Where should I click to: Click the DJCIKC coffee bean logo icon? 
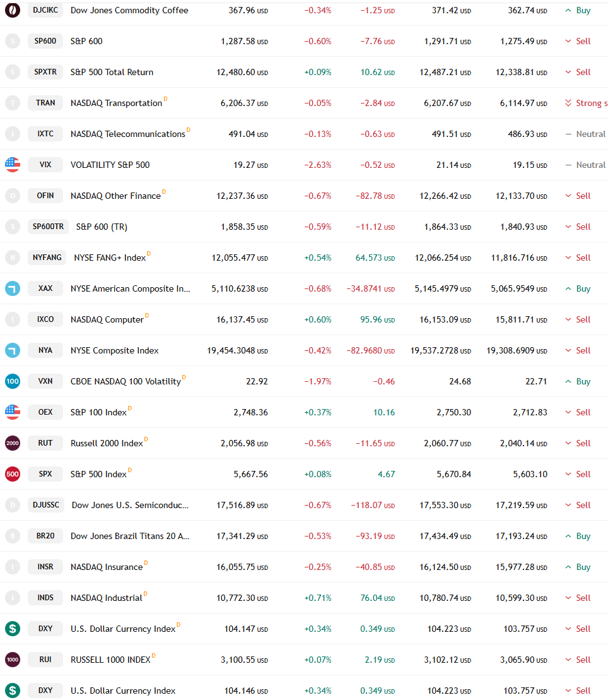pos(13,10)
